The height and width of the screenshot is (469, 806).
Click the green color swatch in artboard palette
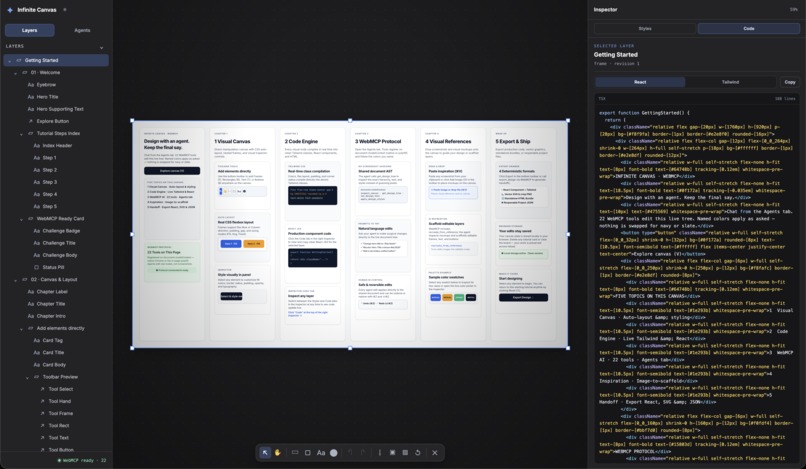[x=459, y=297]
